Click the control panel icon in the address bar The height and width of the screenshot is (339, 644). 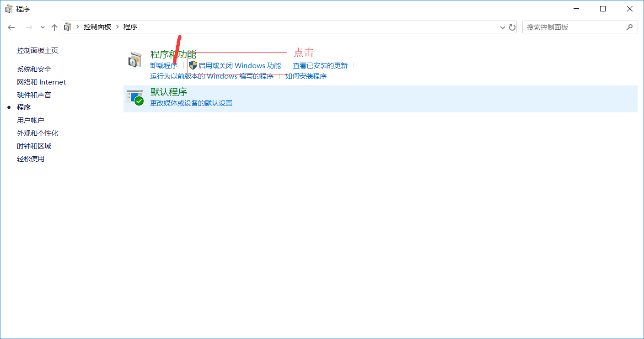pos(68,27)
